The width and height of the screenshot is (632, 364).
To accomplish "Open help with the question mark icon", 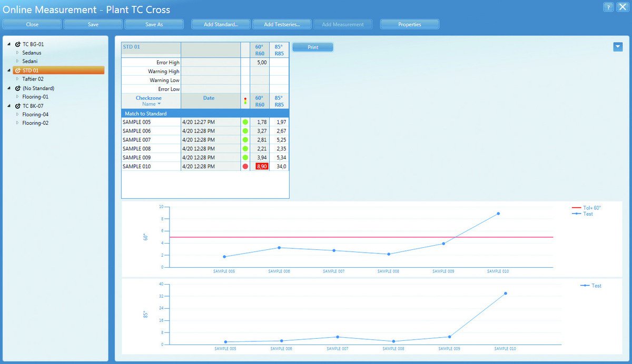I will click(x=608, y=7).
